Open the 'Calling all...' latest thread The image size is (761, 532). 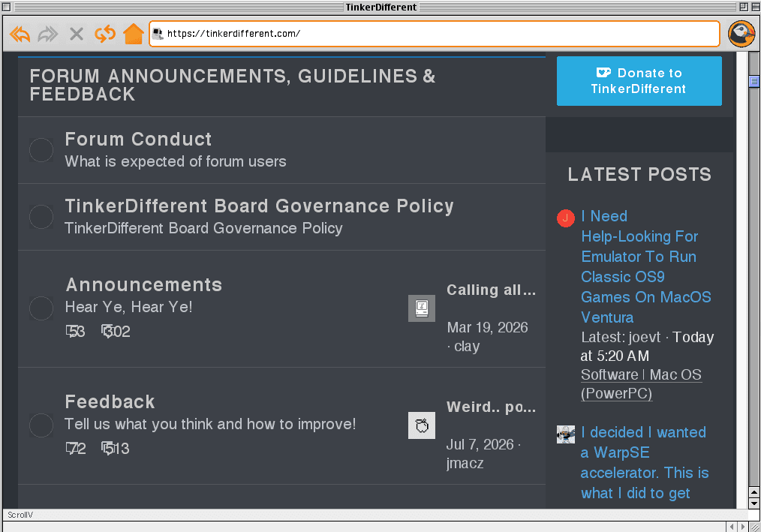point(491,290)
